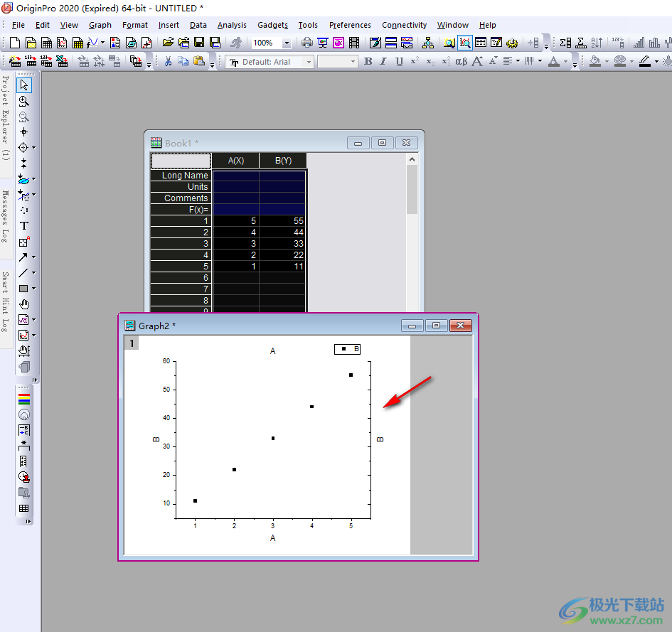Image resolution: width=672 pixels, height=632 pixels.
Task: Select the Screen Reader crosshair tool
Action: (x=24, y=132)
